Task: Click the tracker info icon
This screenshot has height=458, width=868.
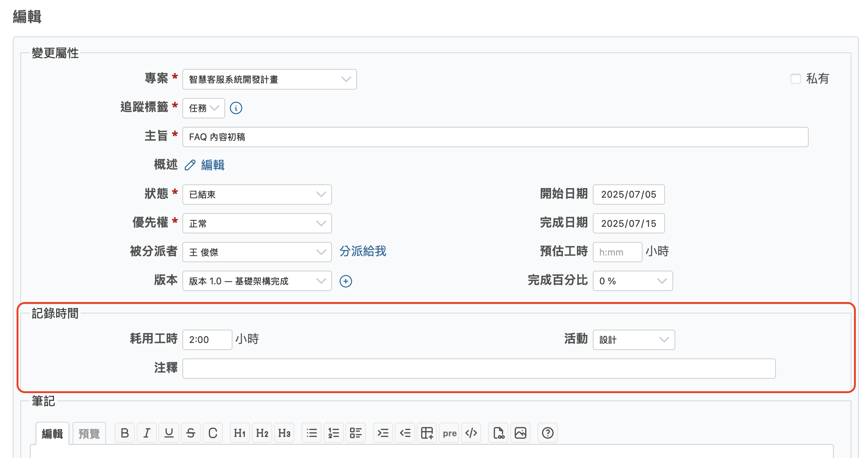Action: tap(236, 108)
